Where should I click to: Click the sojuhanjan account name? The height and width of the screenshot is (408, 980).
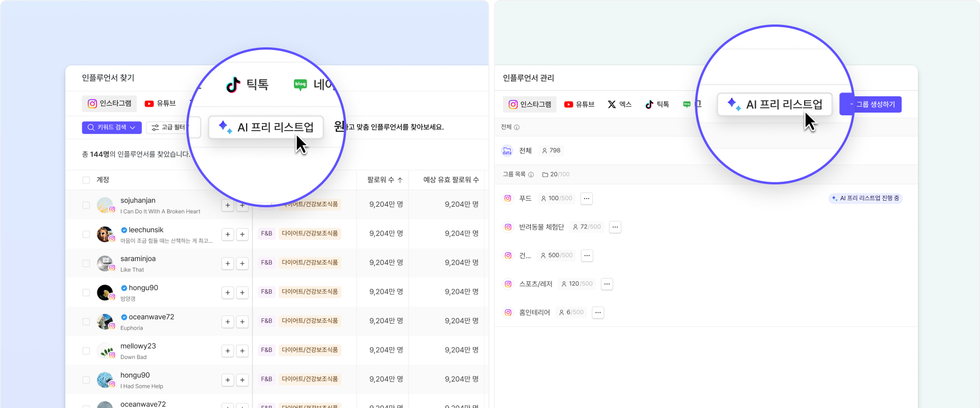138,201
